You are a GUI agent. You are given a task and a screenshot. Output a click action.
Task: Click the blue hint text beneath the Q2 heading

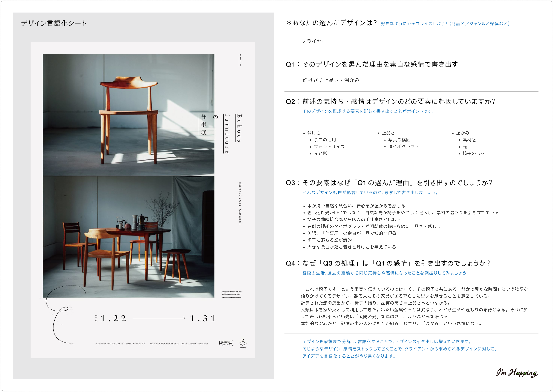[x=368, y=111]
